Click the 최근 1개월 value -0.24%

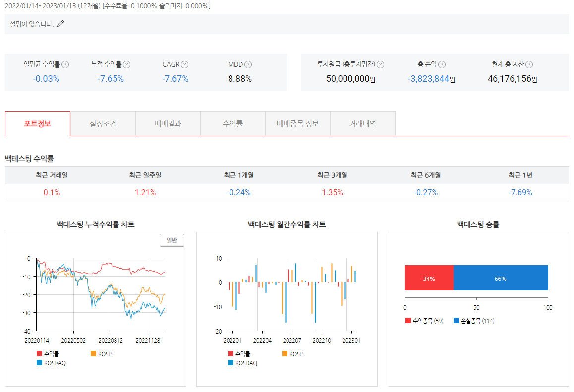pos(239,192)
